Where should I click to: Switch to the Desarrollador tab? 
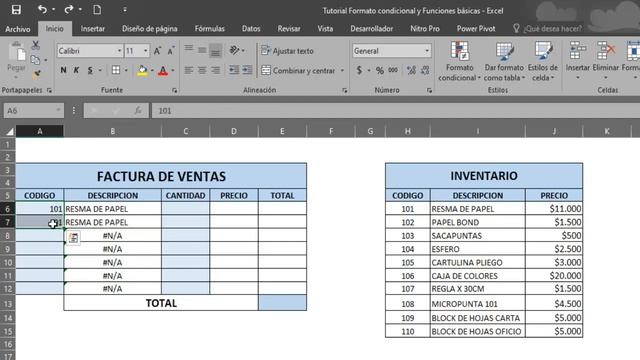tap(371, 29)
